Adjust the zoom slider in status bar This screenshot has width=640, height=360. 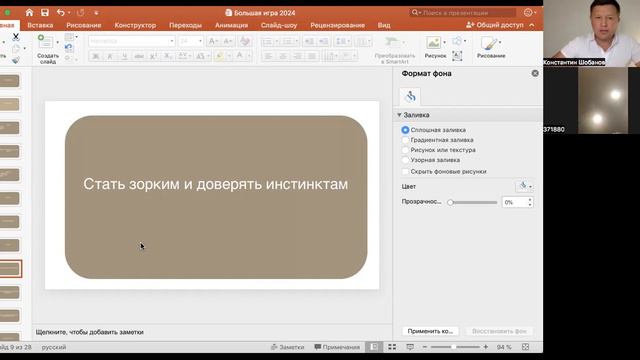coord(455,347)
